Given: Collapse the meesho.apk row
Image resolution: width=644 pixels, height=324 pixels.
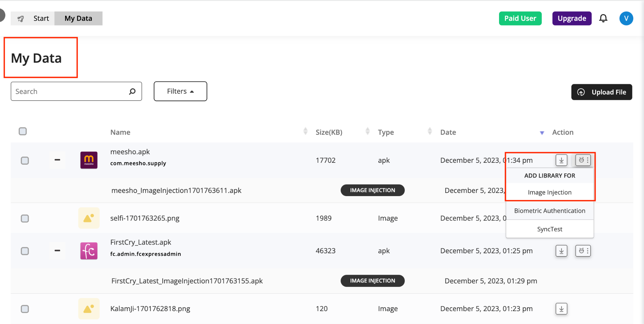Looking at the screenshot, I should [x=57, y=160].
